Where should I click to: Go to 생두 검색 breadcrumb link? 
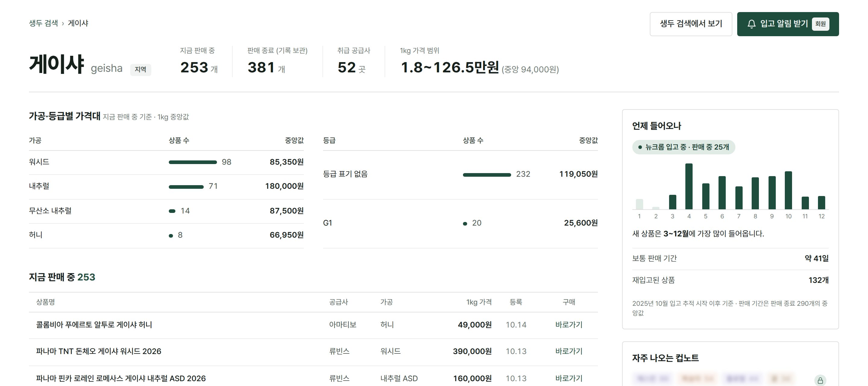[x=43, y=23]
